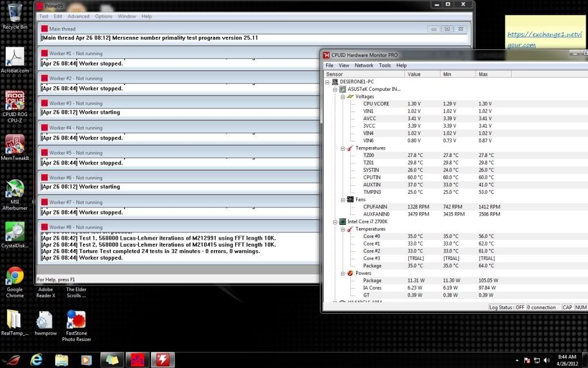Select the CrystalDisk desktop shortcut
The width and height of the screenshot is (588, 368).
pyautogui.click(x=15, y=235)
